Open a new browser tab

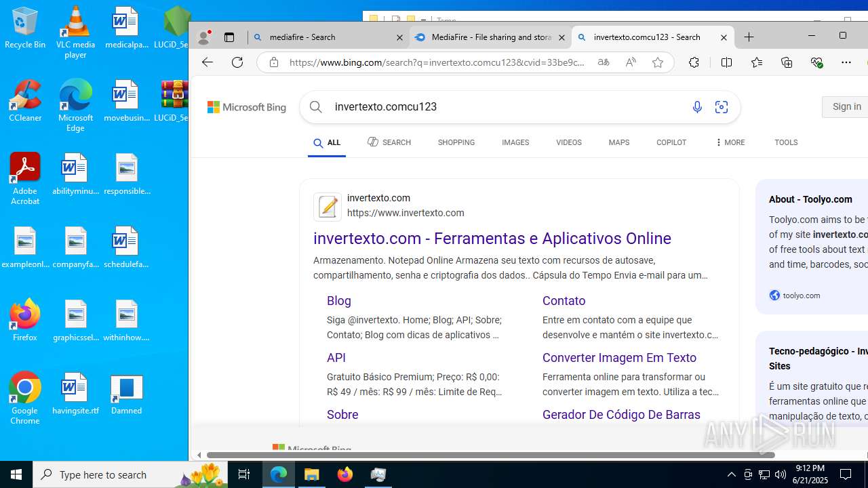pos(749,37)
